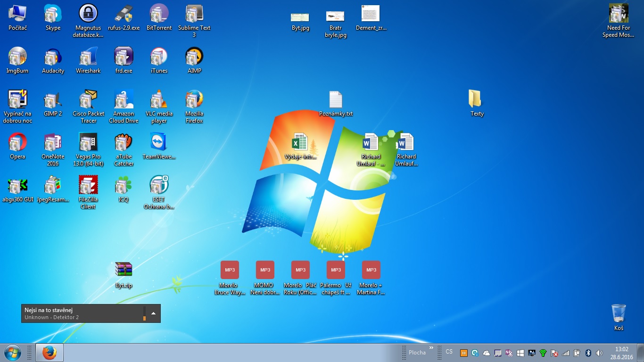Select the Byt.zip archive icon

click(x=124, y=270)
